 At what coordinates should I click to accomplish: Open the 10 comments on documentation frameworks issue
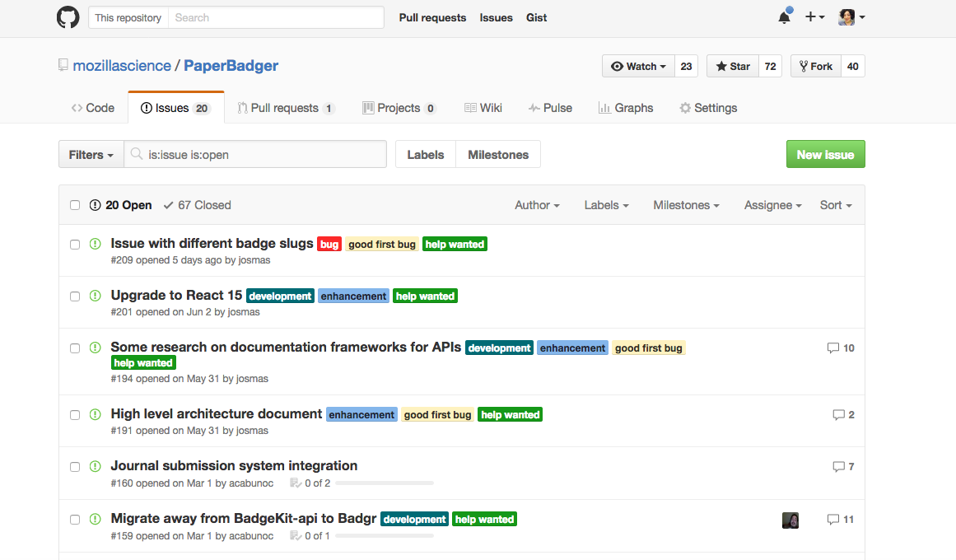(841, 348)
